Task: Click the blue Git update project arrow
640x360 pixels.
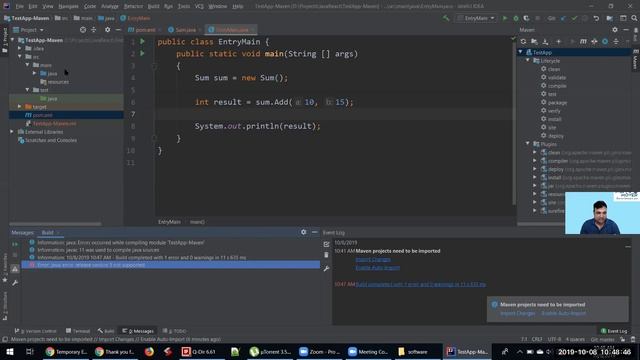Action: click(x=563, y=18)
